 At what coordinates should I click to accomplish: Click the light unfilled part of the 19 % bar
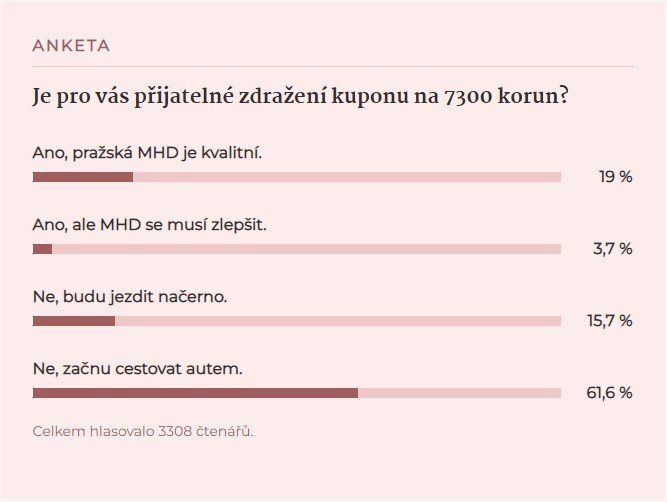click(x=346, y=177)
